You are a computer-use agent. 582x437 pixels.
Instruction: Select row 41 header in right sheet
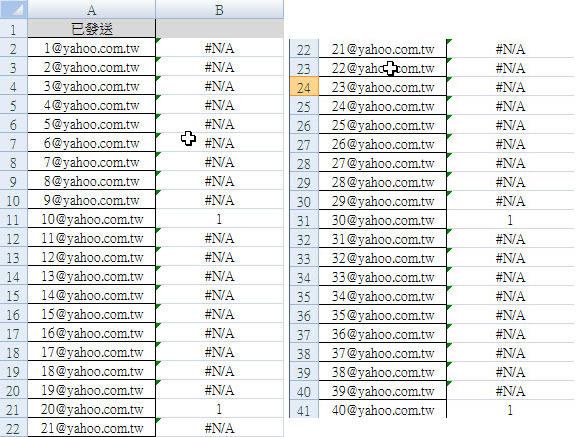(304, 410)
